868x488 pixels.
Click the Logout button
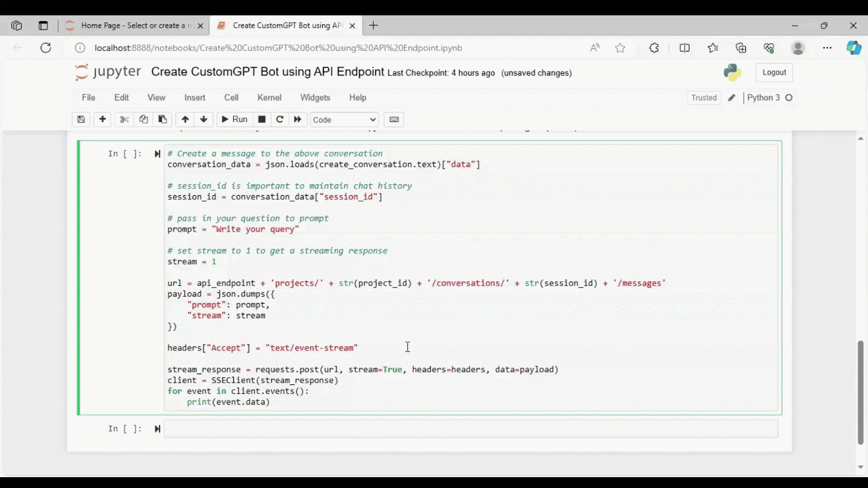774,72
